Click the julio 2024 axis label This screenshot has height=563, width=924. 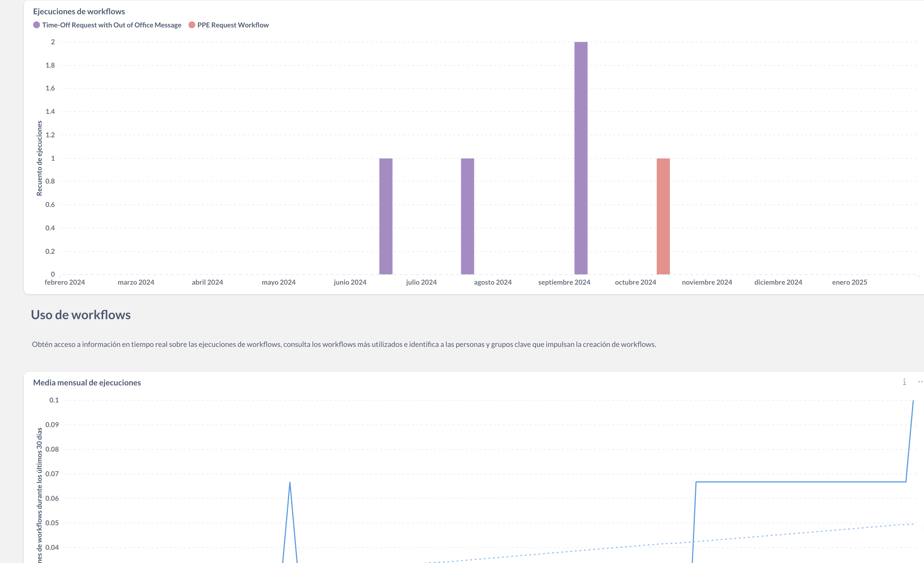(421, 282)
